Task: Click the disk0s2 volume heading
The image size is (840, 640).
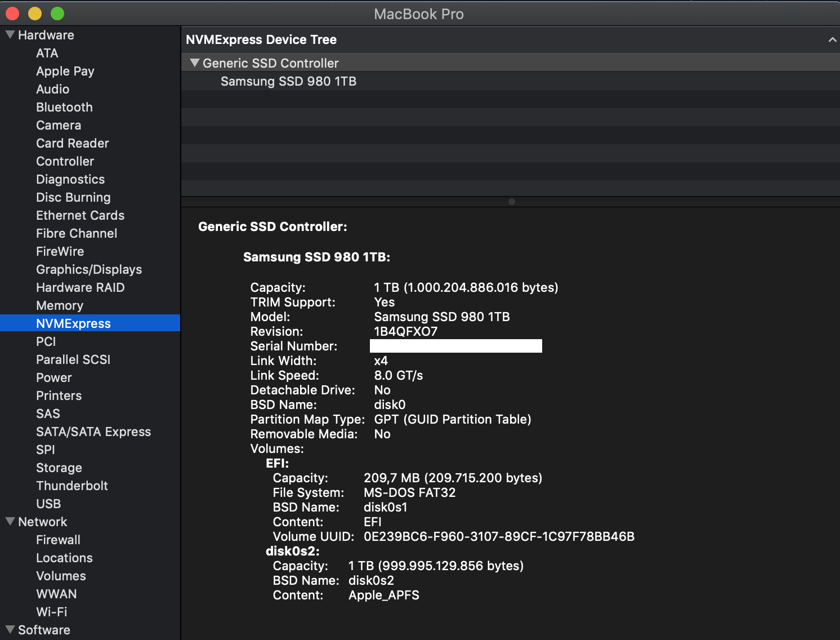Action: click(x=293, y=551)
